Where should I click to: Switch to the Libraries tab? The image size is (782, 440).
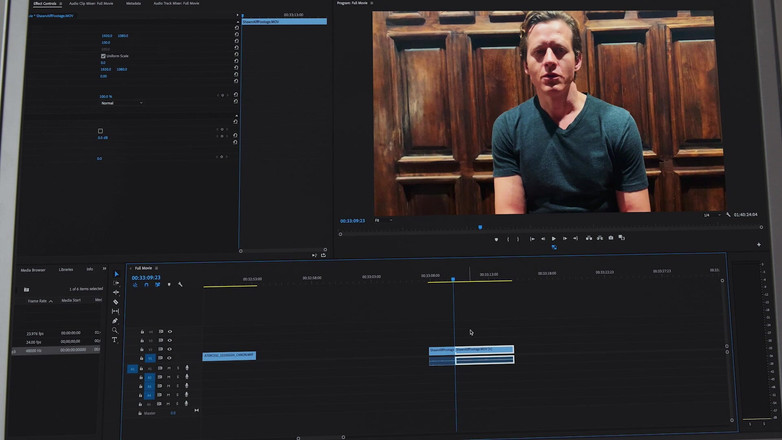pyautogui.click(x=66, y=269)
